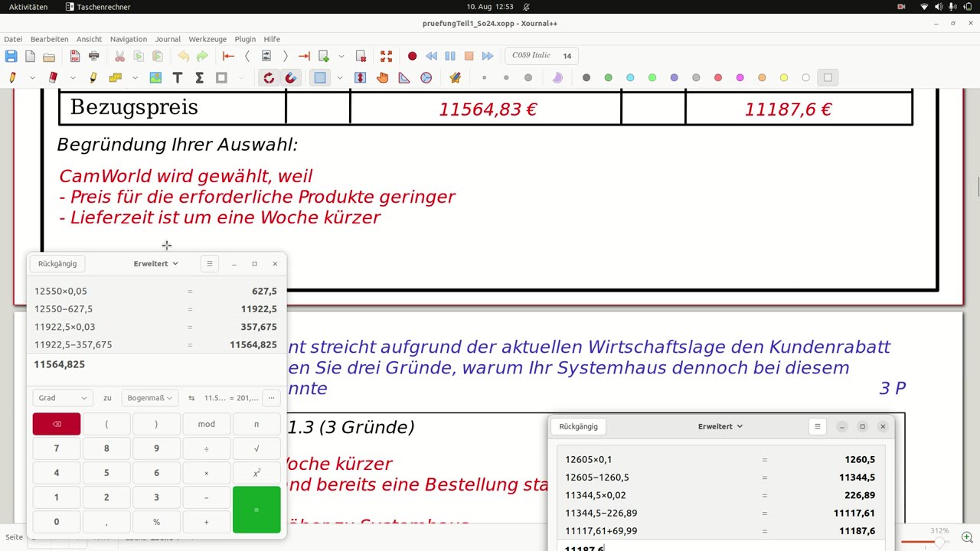Screen dimensions: 980x551
Task: Open the Journal menu
Action: pyautogui.click(x=168, y=39)
